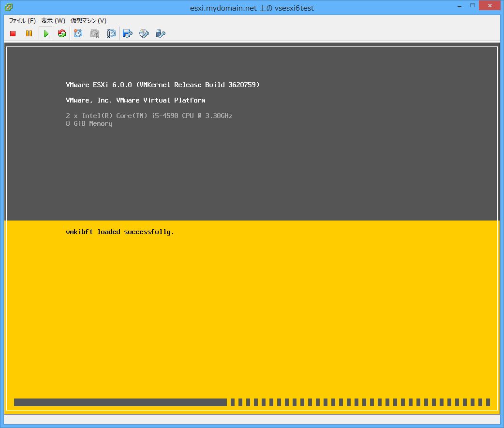
Task: Connect the floppy device icon
Action: tap(128, 33)
